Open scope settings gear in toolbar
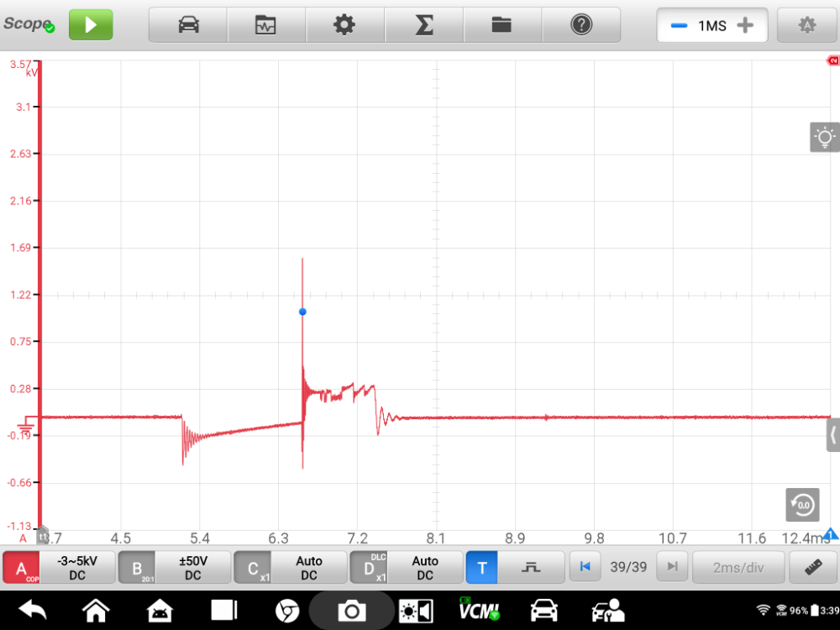The width and height of the screenshot is (840, 630). (x=344, y=25)
